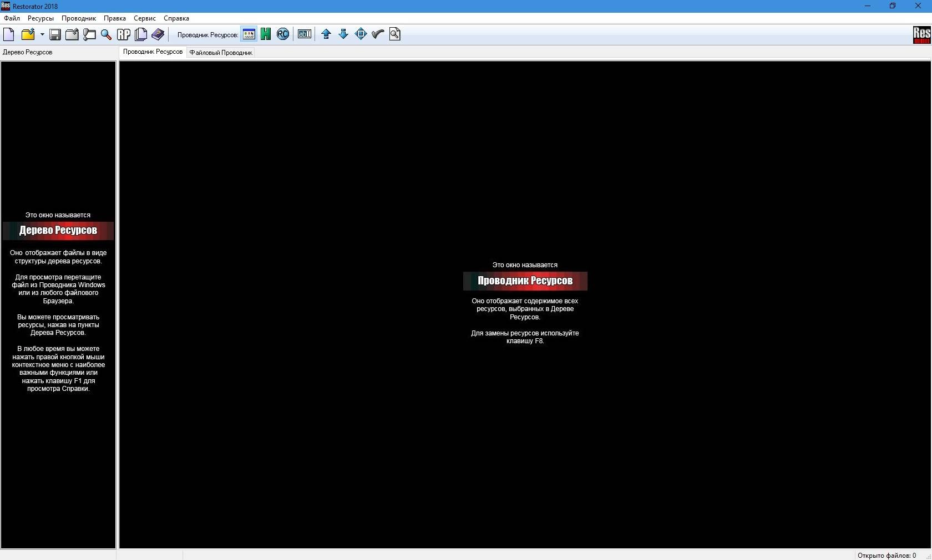Click the 'Открыто файлов: 0' status text

pyautogui.click(x=887, y=555)
